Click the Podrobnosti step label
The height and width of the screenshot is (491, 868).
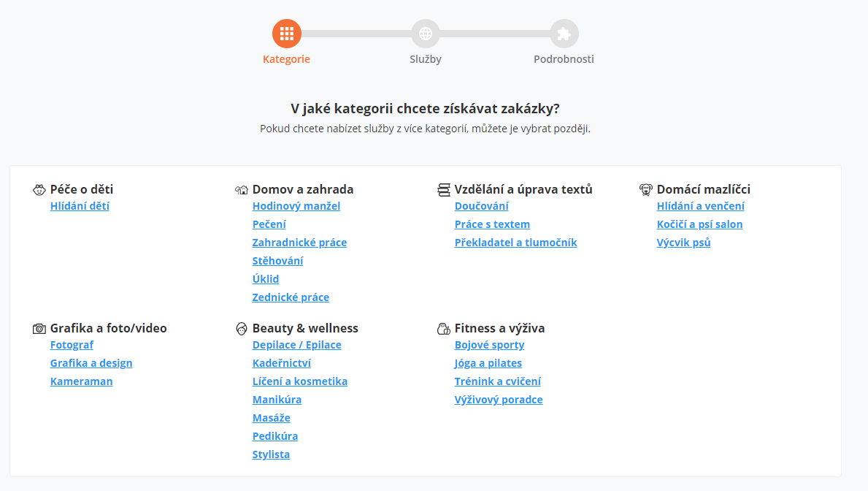[564, 59]
